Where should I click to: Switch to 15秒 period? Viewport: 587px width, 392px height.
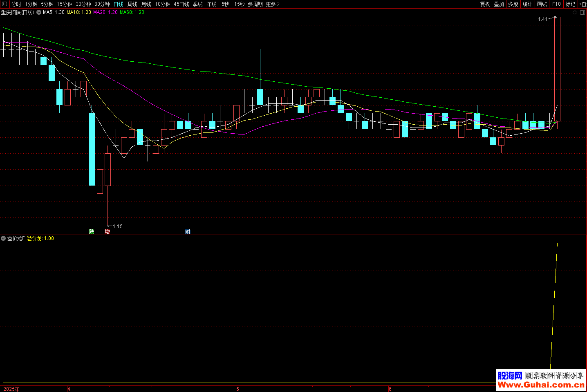click(x=240, y=4)
